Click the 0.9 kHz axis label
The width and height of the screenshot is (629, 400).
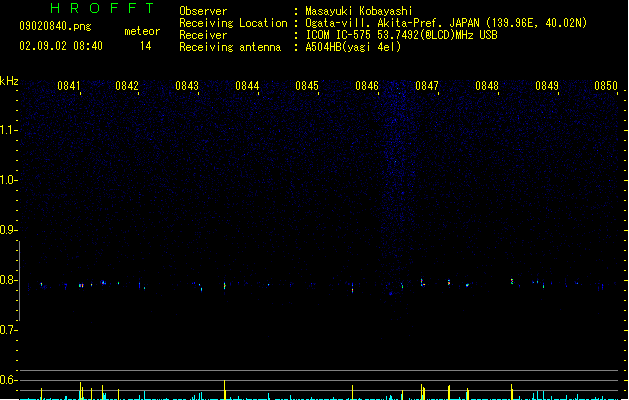(7, 230)
